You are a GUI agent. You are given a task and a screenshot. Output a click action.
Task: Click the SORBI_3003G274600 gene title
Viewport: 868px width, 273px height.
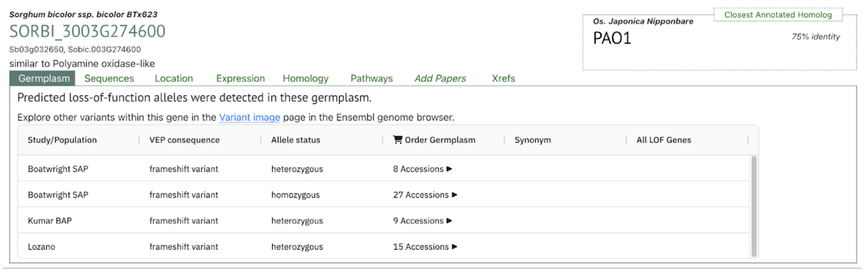[87, 31]
